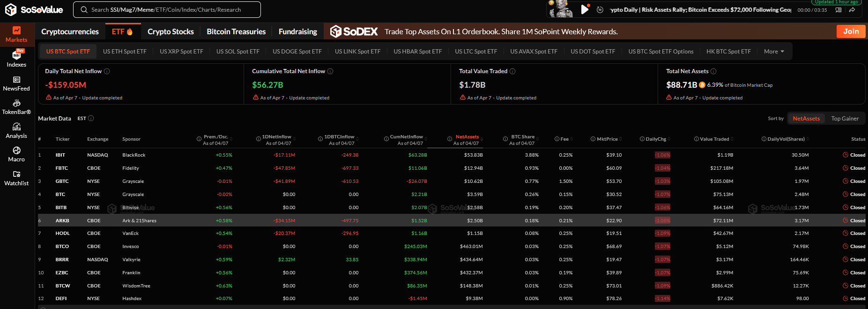Click the info icon next to Total Net Assets
Viewport: 868px width, 309px height.
pyautogui.click(x=713, y=71)
